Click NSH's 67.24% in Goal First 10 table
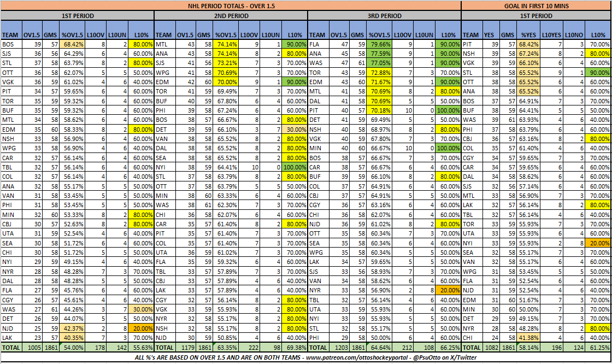 tap(528, 54)
